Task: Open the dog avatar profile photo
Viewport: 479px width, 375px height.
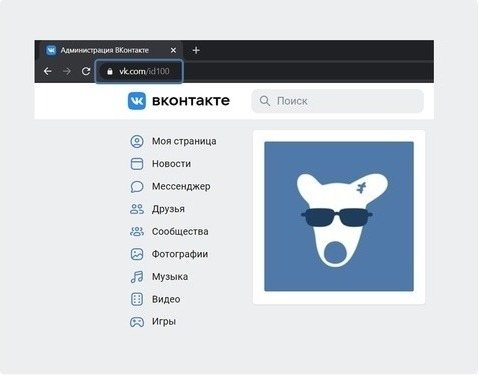Action: (339, 216)
